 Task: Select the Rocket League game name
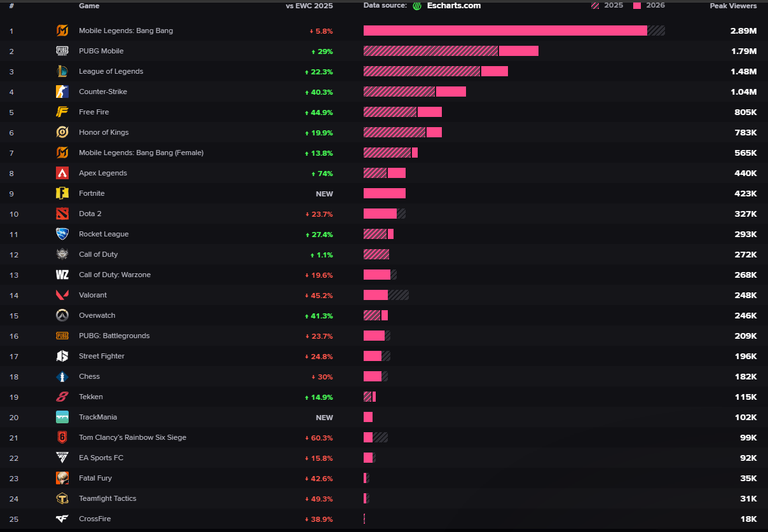[x=104, y=234]
